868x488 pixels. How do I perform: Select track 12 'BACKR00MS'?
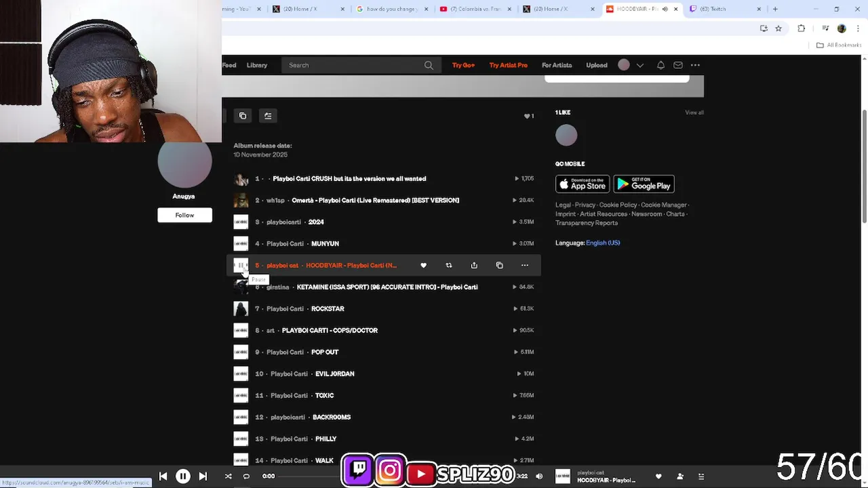(331, 417)
